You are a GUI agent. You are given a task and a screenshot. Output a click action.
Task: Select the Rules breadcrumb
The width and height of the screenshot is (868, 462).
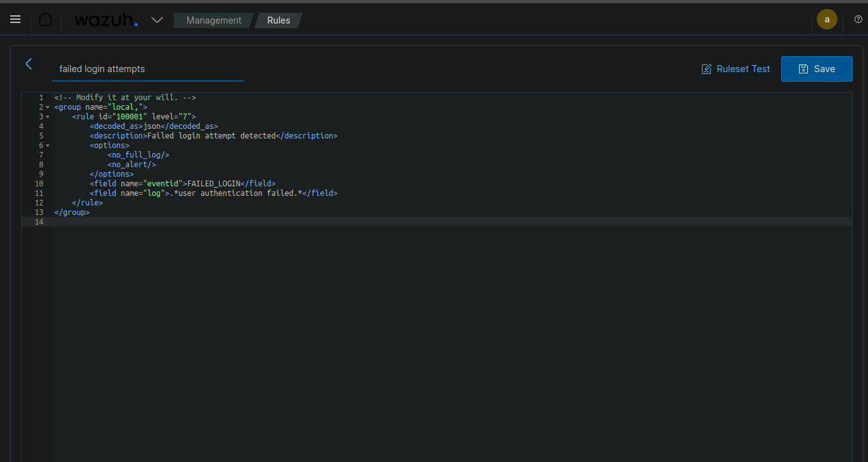(x=278, y=20)
